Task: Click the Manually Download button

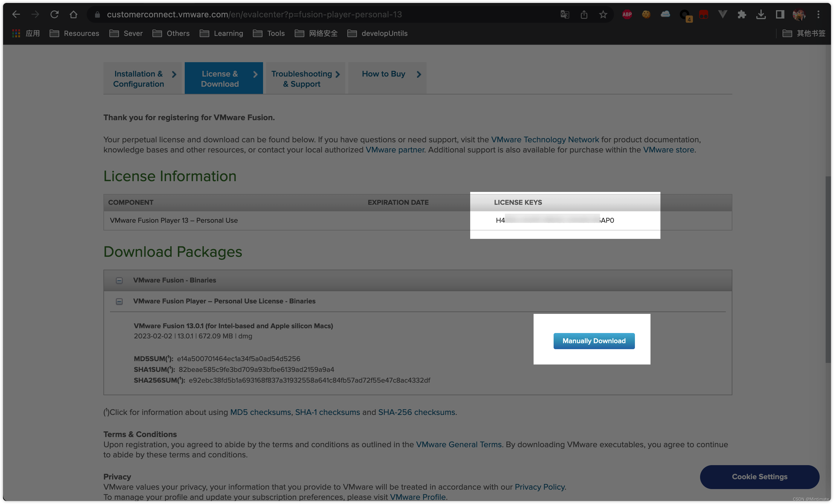Action: (x=594, y=341)
